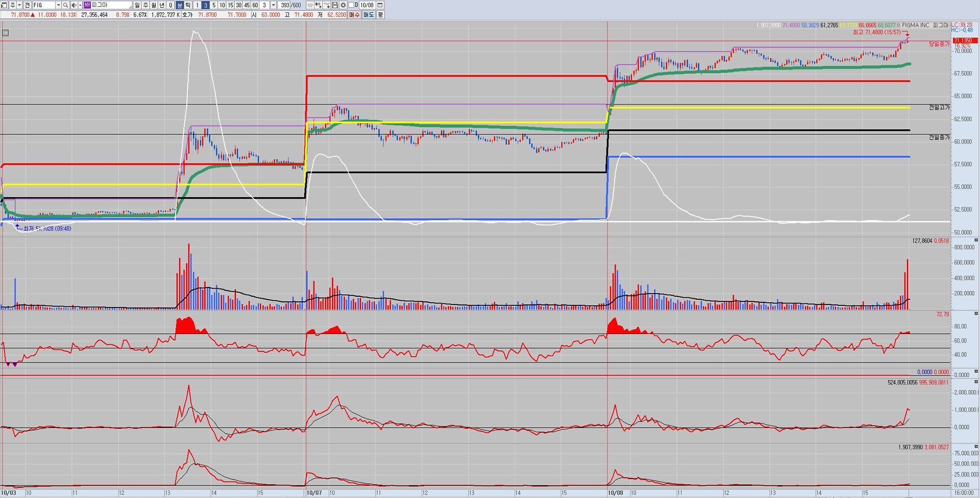The height and width of the screenshot is (498, 980).
Task: Click the 10/08 date input field
Action: tap(367, 5)
